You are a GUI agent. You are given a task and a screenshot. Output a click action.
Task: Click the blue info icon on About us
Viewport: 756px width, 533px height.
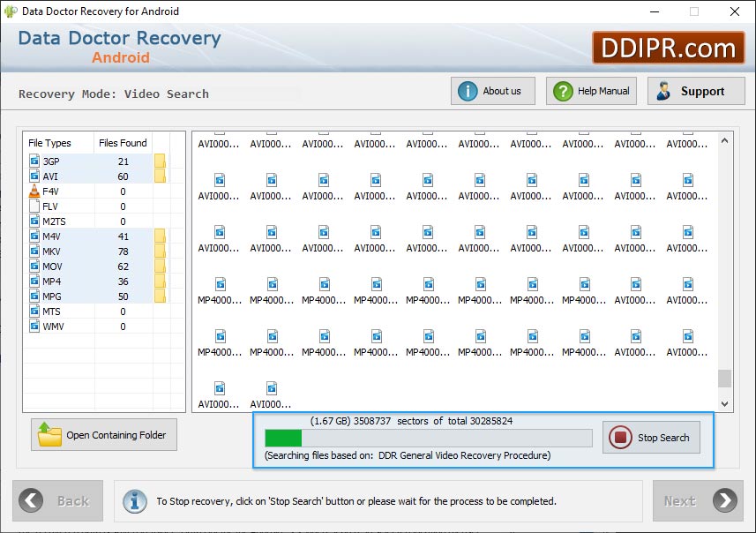pyautogui.click(x=468, y=91)
